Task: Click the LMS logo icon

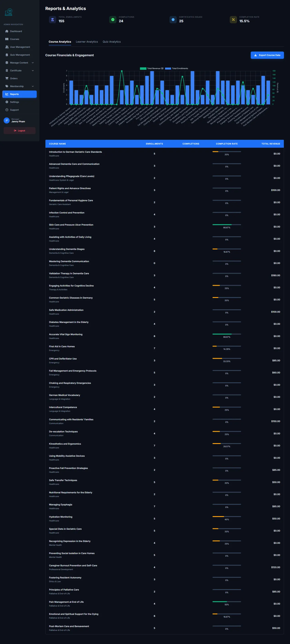Action: point(8,12)
